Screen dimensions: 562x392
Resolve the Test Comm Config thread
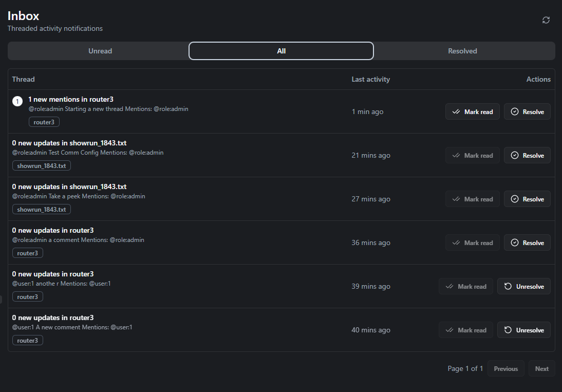pyautogui.click(x=527, y=155)
